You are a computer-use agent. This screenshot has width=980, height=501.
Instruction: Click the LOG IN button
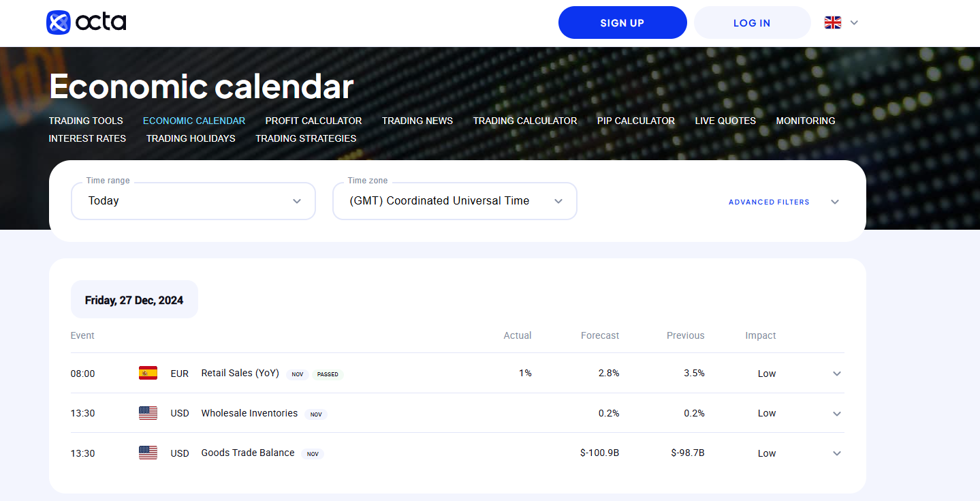pyautogui.click(x=752, y=22)
